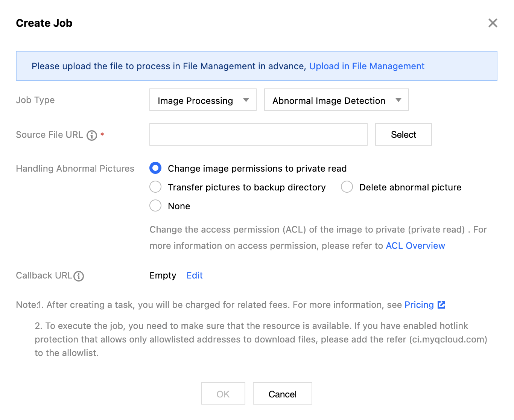Click the Empty callback URL value
Screen dimensions: 514x420
(x=163, y=275)
